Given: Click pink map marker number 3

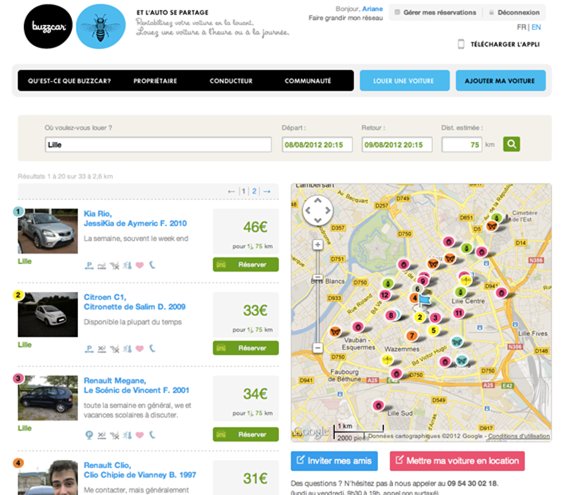Looking at the screenshot, I should click(435, 318).
